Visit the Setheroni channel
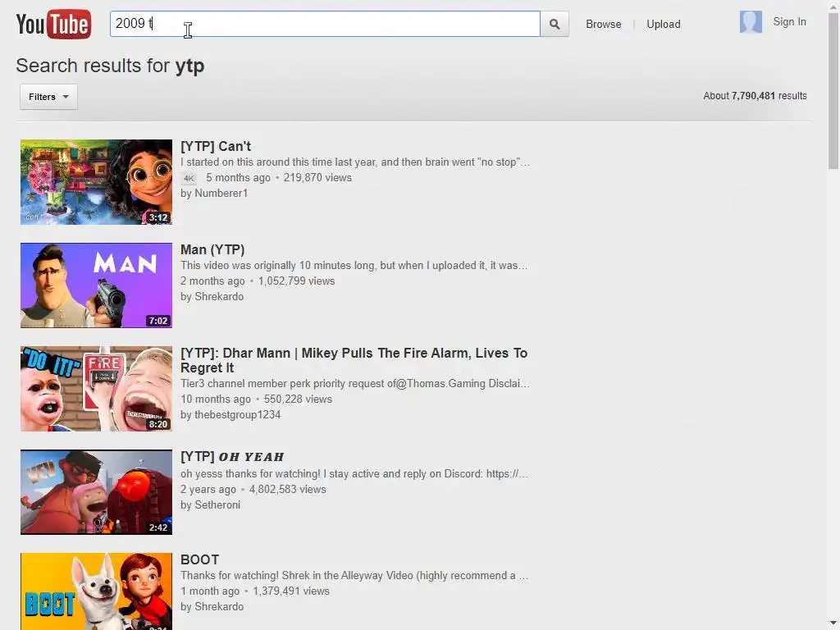This screenshot has width=840, height=630. pos(217,505)
